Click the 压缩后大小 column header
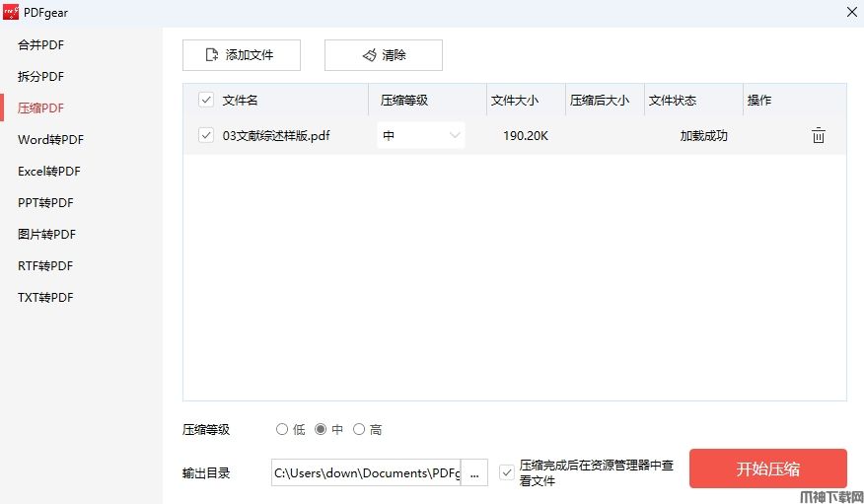The width and height of the screenshot is (864, 504). coord(600,101)
